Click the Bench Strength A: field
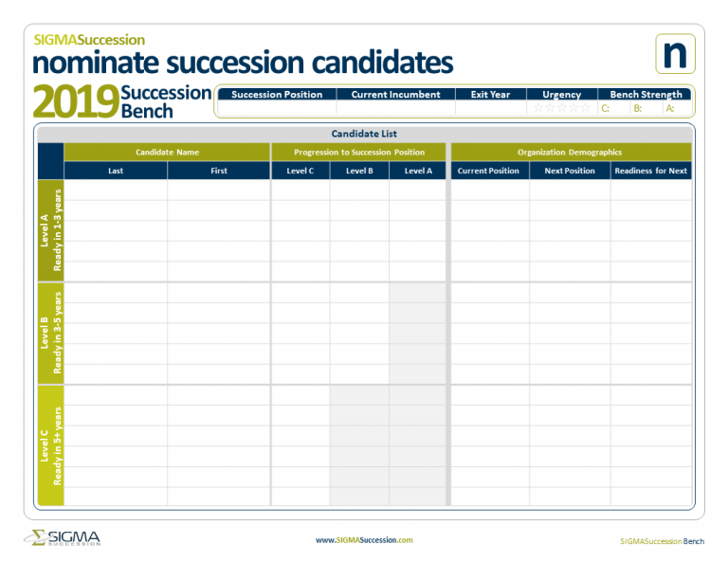The width and height of the screenshot is (728, 562). (x=678, y=108)
